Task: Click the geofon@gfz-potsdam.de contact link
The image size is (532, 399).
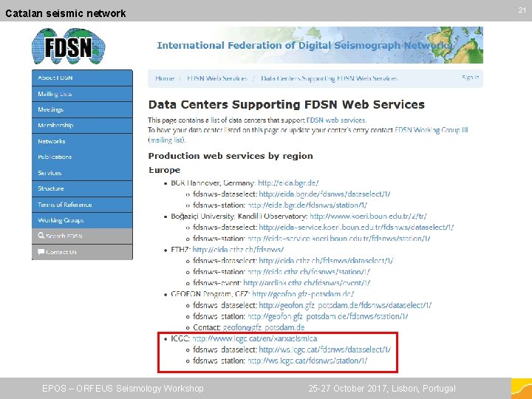Action: pyautogui.click(x=264, y=327)
